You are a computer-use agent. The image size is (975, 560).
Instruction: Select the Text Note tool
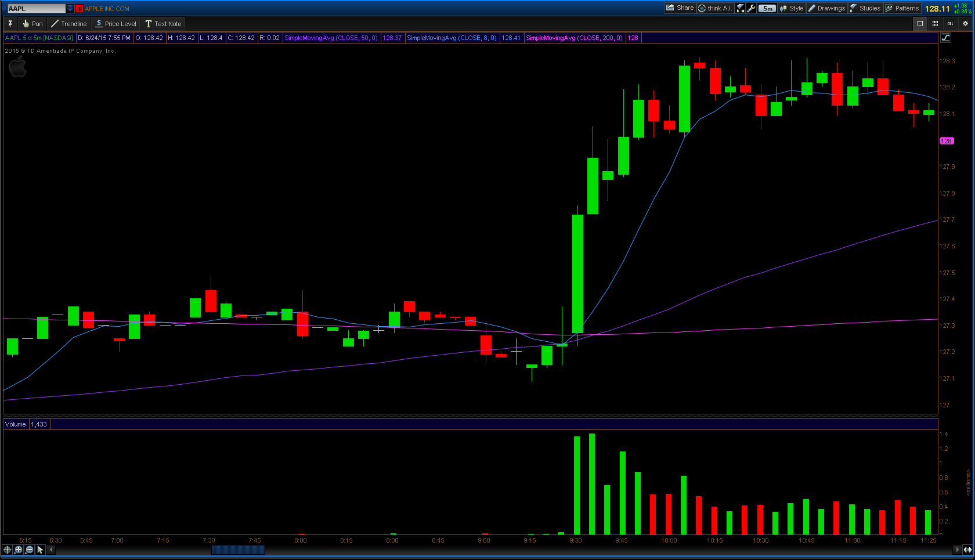pos(164,24)
